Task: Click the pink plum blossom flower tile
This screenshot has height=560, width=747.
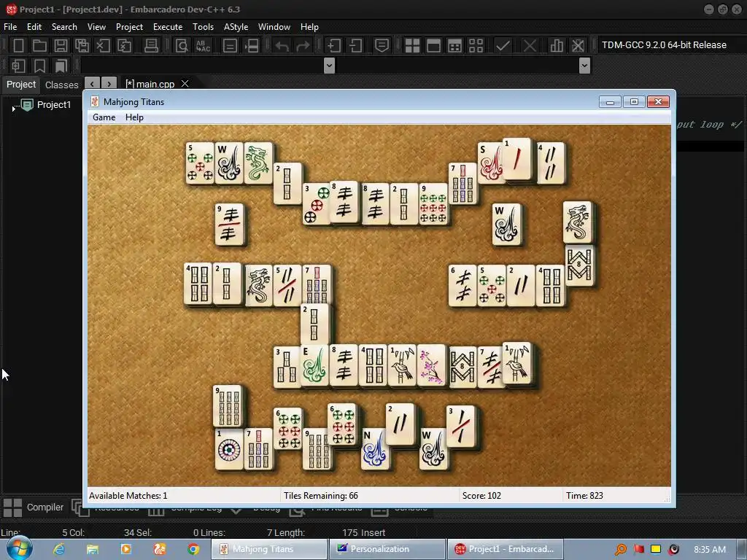Action: coord(431,365)
